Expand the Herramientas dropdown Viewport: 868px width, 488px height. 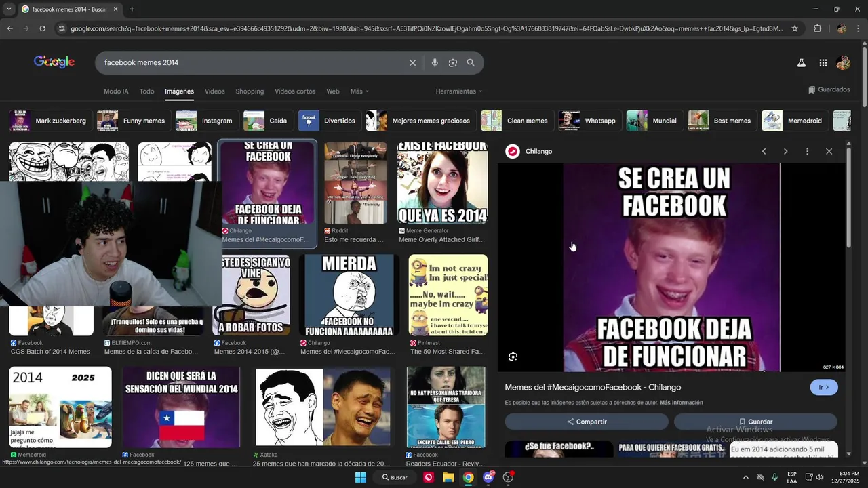click(459, 91)
